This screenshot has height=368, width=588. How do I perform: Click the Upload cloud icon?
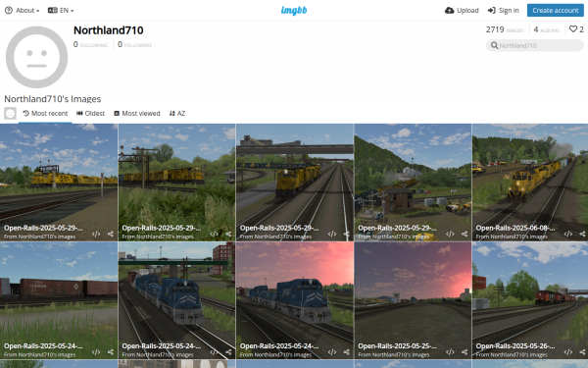(449, 10)
